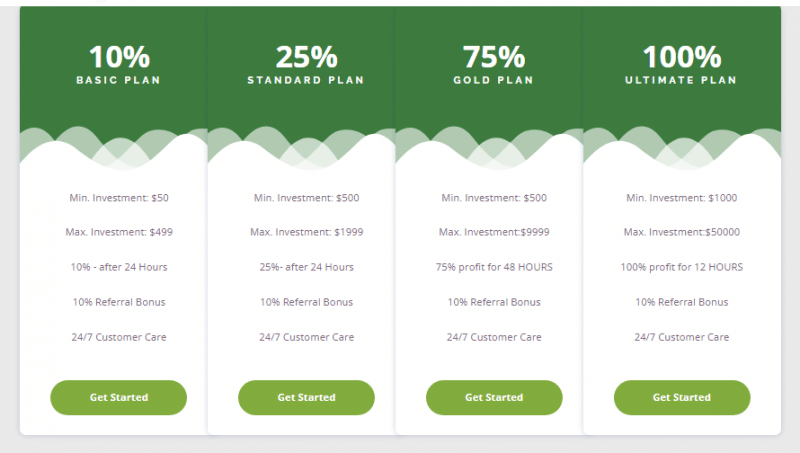Click the Min. Investment: $50 text
The height and width of the screenshot is (453, 800).
coord(119,198)
